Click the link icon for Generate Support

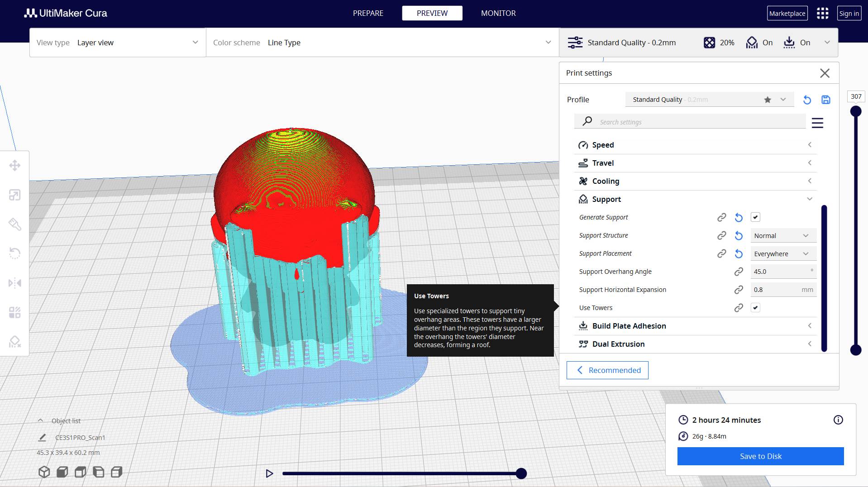point(721,217)
